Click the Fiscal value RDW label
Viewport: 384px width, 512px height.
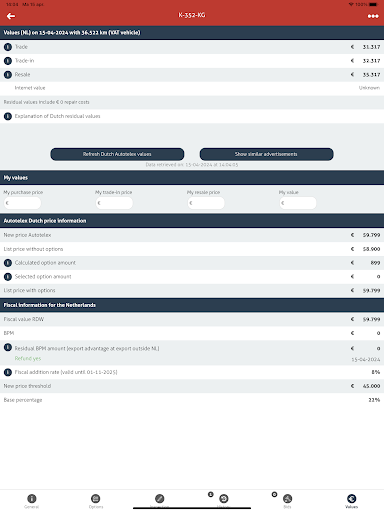[24, 319]
